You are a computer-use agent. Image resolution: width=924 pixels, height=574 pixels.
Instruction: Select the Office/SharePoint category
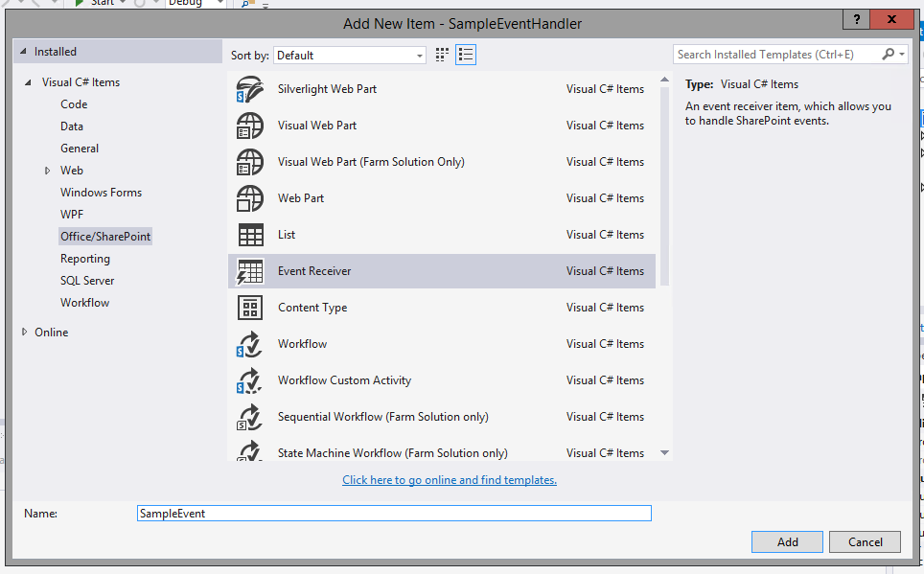pos(104,236)
